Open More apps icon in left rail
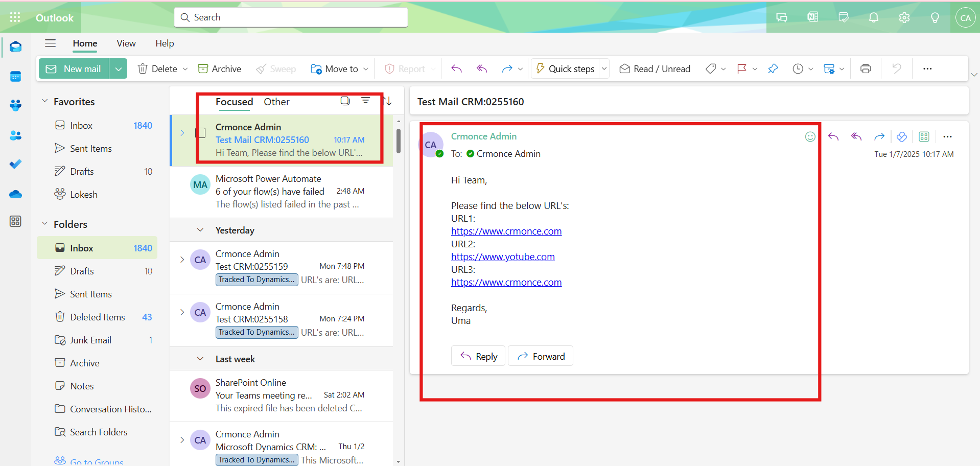The image size is (980, 466). [x=15, y=221]
